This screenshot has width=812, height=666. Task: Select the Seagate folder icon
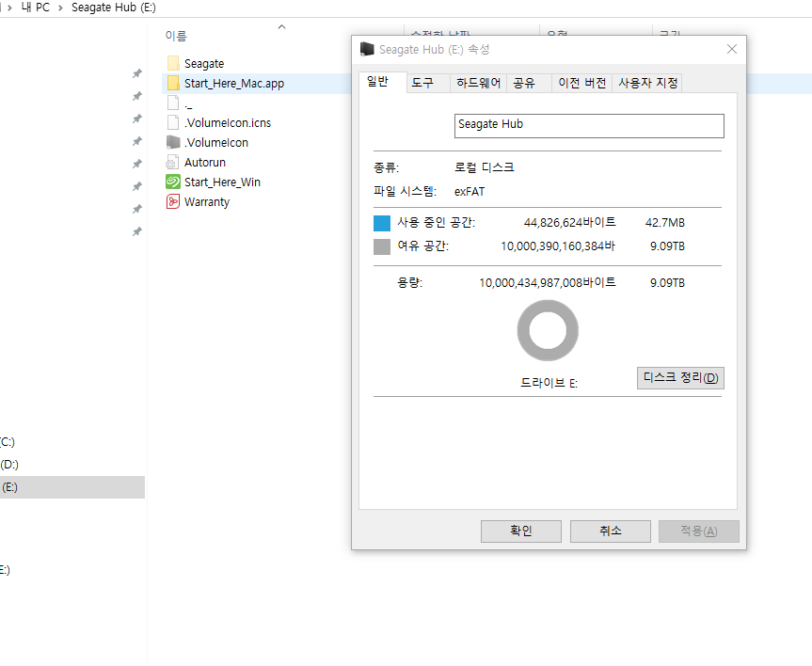click(x=173, y=63)
